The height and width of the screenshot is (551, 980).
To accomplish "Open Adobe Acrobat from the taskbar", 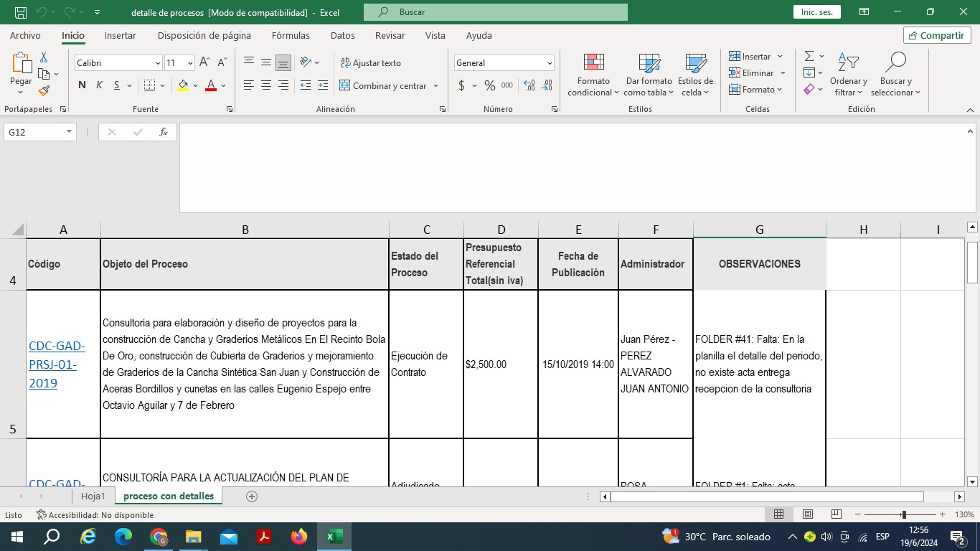I will (264, 537).
